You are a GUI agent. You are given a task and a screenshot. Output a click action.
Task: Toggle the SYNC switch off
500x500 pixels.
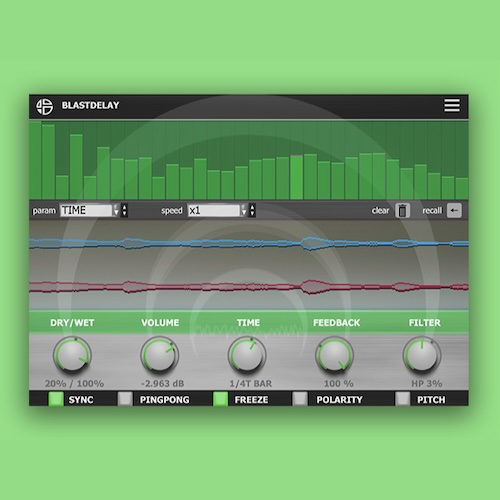pos(56,399)
